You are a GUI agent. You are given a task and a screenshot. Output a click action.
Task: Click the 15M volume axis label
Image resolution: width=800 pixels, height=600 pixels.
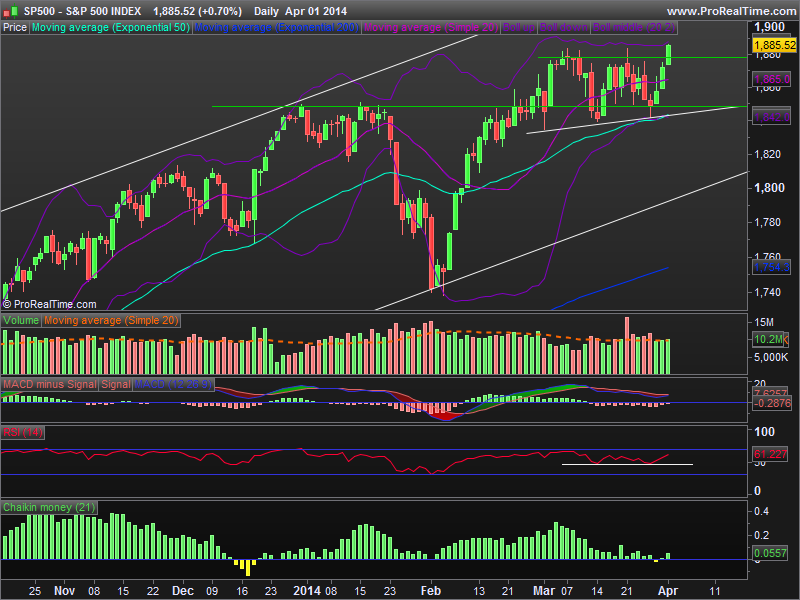click(764, 322)
